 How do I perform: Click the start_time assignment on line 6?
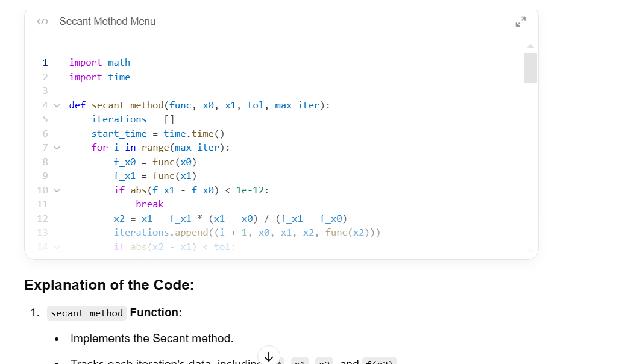(x=158, y=134)
